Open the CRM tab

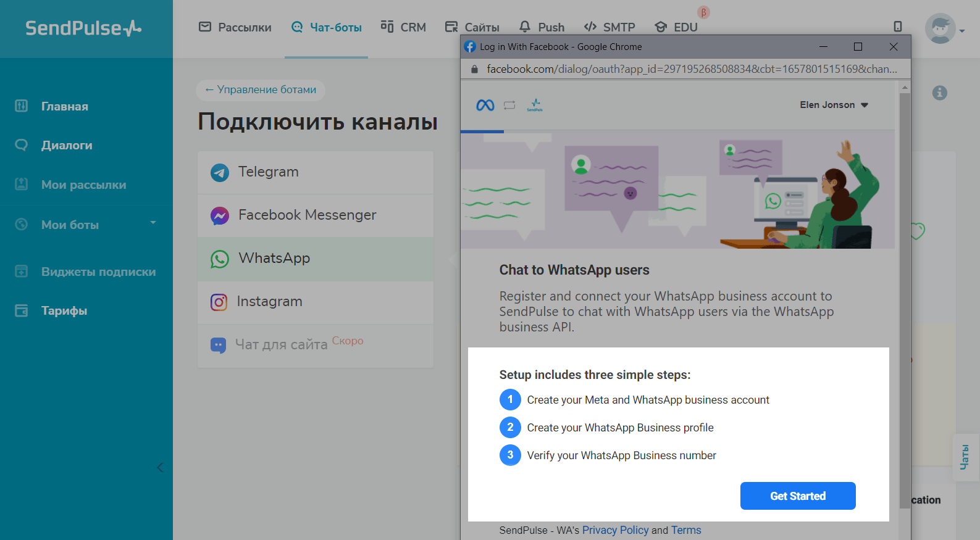(403, 27)
